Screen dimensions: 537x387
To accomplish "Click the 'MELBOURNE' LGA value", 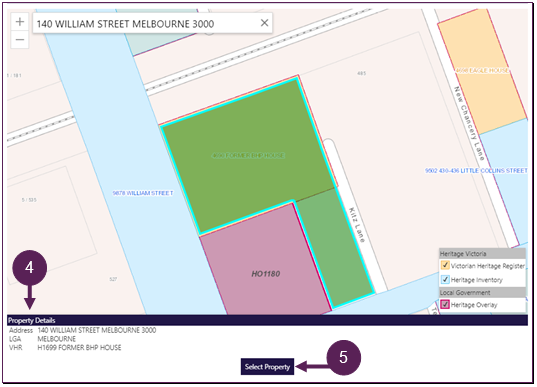I will tap(57, 339).
